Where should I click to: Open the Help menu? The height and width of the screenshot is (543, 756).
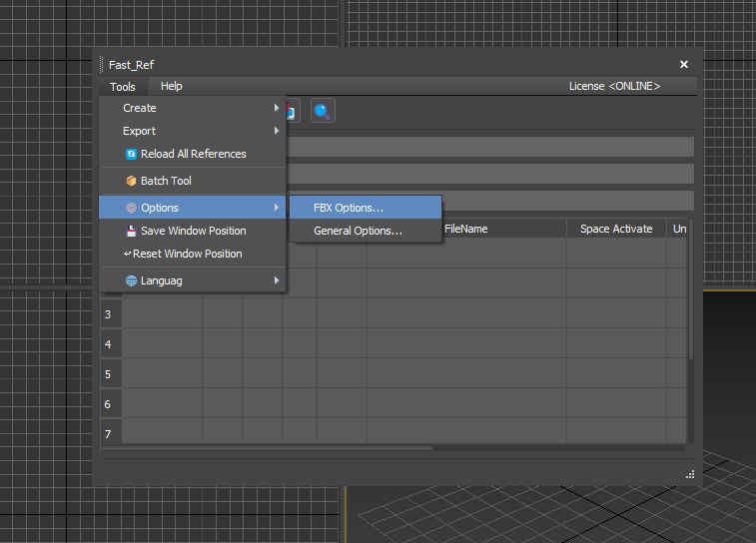(x=172, y=87)
